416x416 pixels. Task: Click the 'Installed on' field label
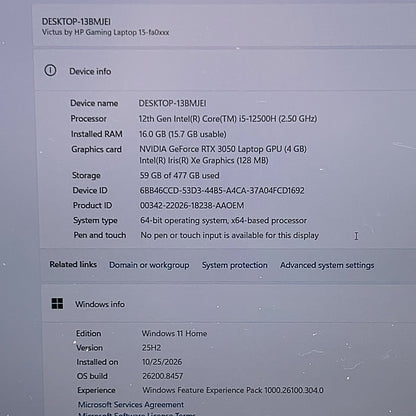[97, 362]
